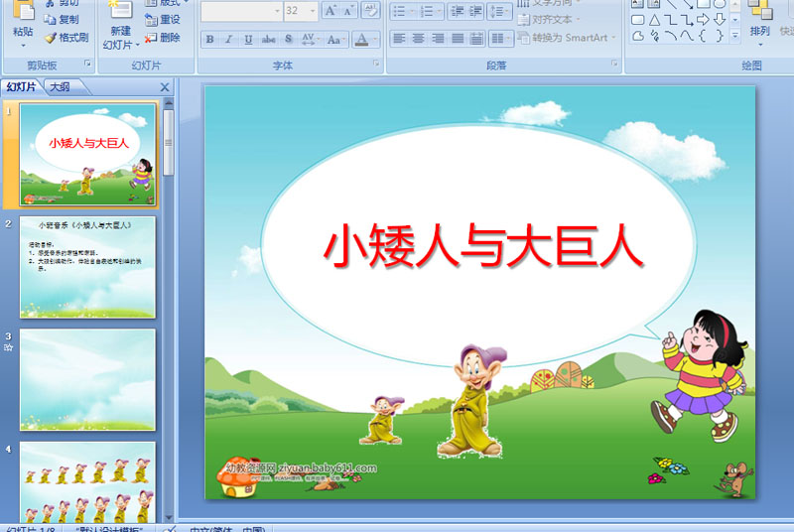Image resolution: width=794 pixels, height=532 pixels.
Task: Expand the Paste options arrow under 粘贴
Action: point(23,46)
